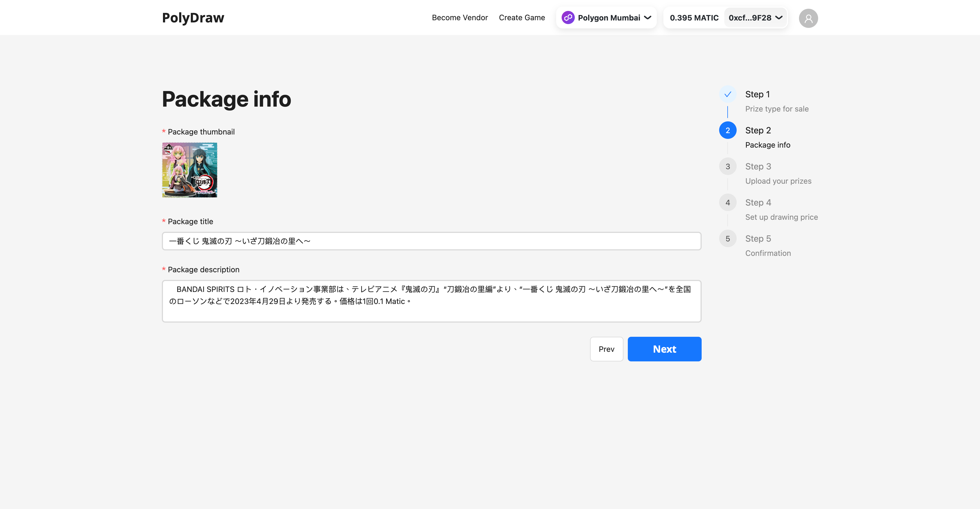Open the user profile avatar icon

(x=809, y=17)
